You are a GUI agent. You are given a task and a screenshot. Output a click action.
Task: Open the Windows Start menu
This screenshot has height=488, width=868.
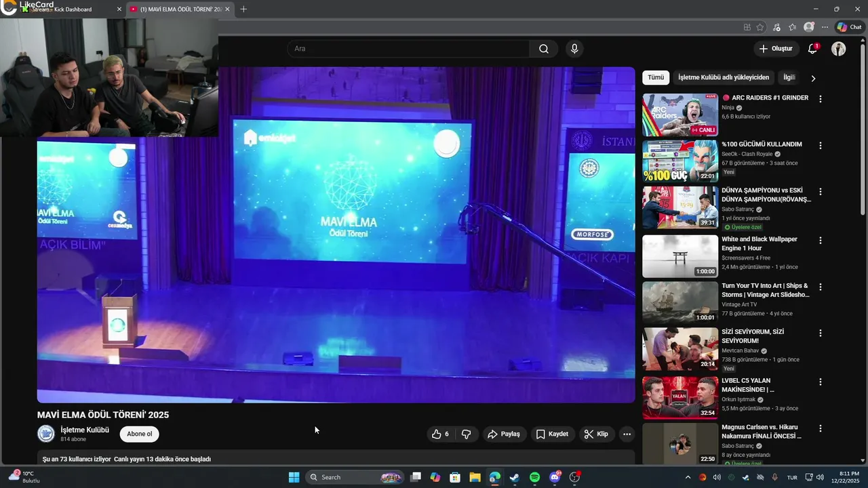(x=294, y=477)
